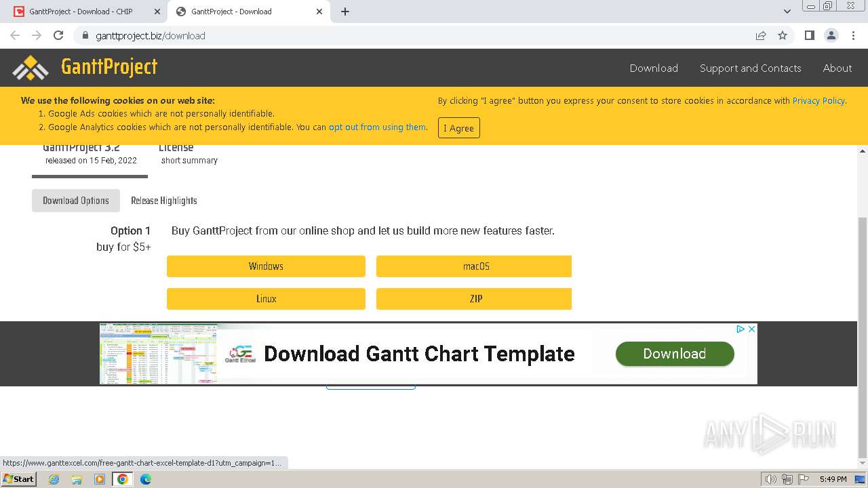This screenshot has width=868, height=488.
Task: Click the padlock site info icon
Action: coord(85,35)
